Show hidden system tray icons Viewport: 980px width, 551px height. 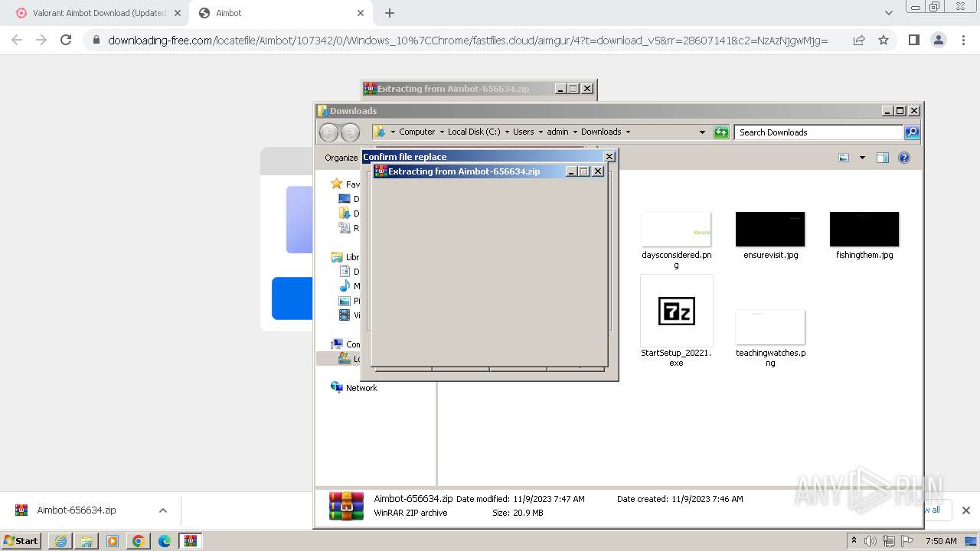(854, 541)
